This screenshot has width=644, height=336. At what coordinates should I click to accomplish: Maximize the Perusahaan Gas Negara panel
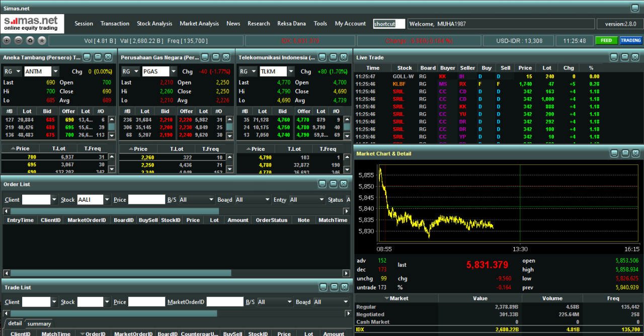(216, 57)
